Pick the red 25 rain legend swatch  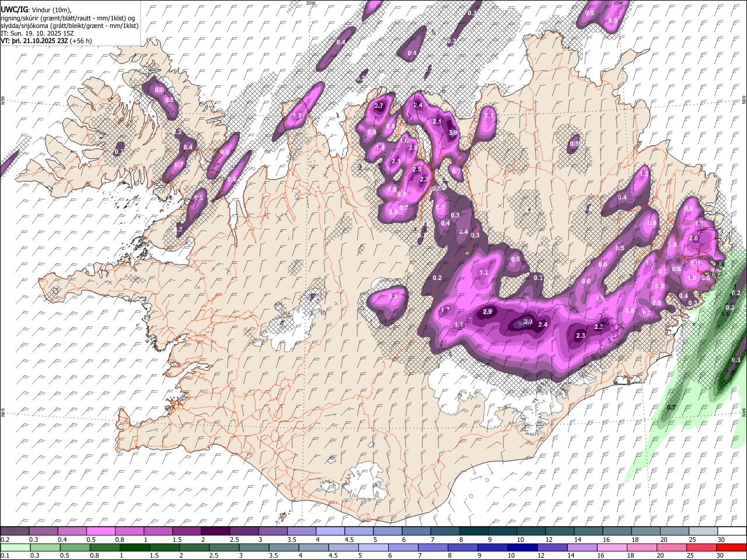[x=700, y=547]
